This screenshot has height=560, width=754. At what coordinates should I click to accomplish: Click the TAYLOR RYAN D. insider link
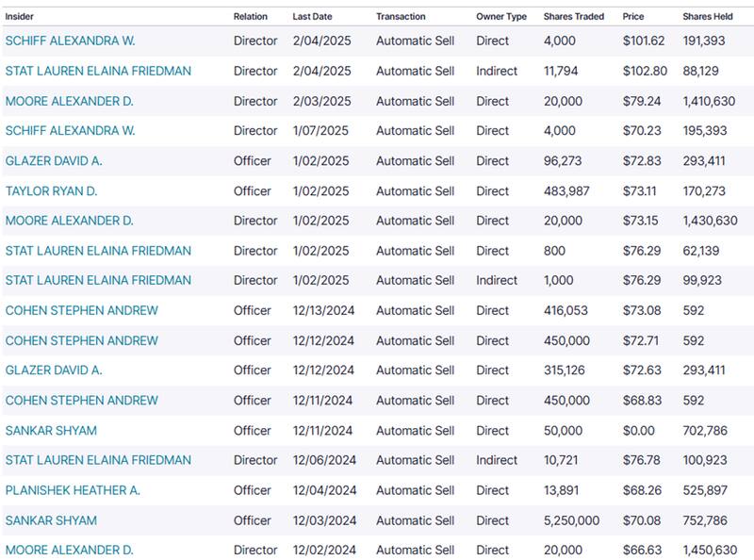point(52,191)
